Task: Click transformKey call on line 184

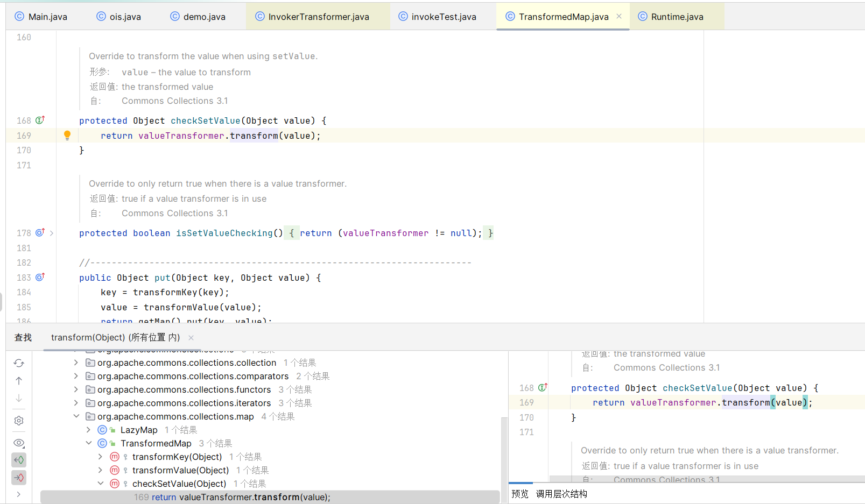Action: pyautogui.click(x=165, y=292)
